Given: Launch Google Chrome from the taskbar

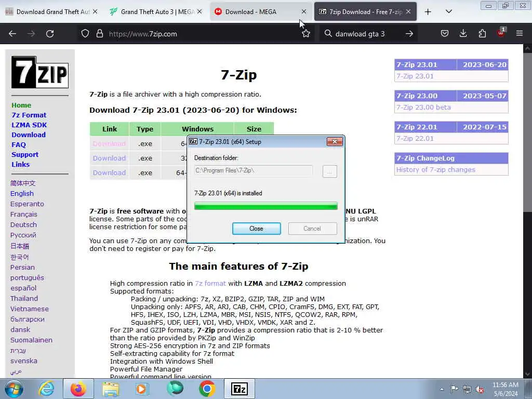Looking at the screenshot, I should 207,389.
